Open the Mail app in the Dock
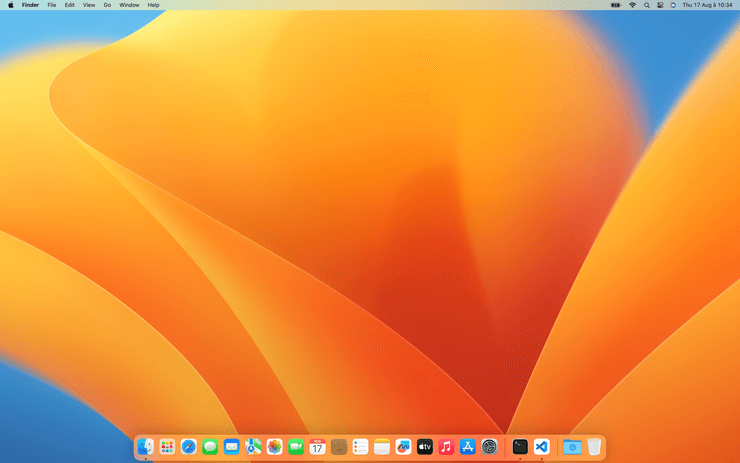Screen dimensions: 740x463 point(232,446)
